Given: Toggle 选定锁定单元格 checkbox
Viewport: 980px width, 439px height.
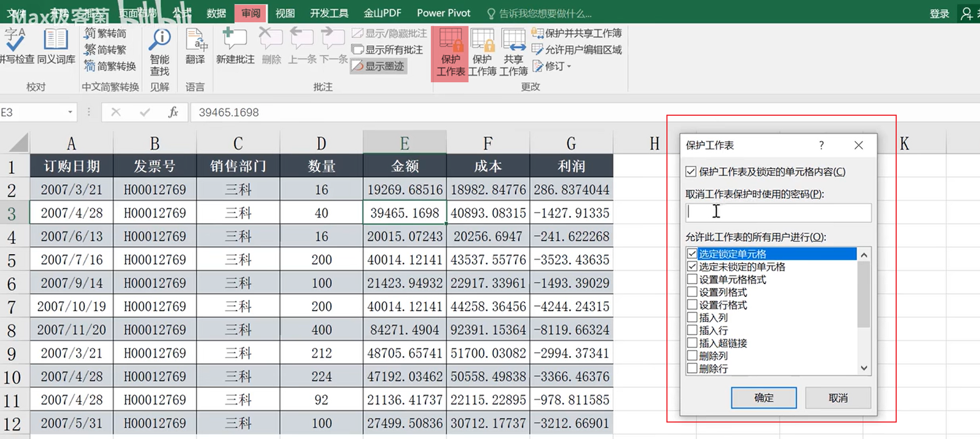Looking at the screenshot, I should 692,254.
